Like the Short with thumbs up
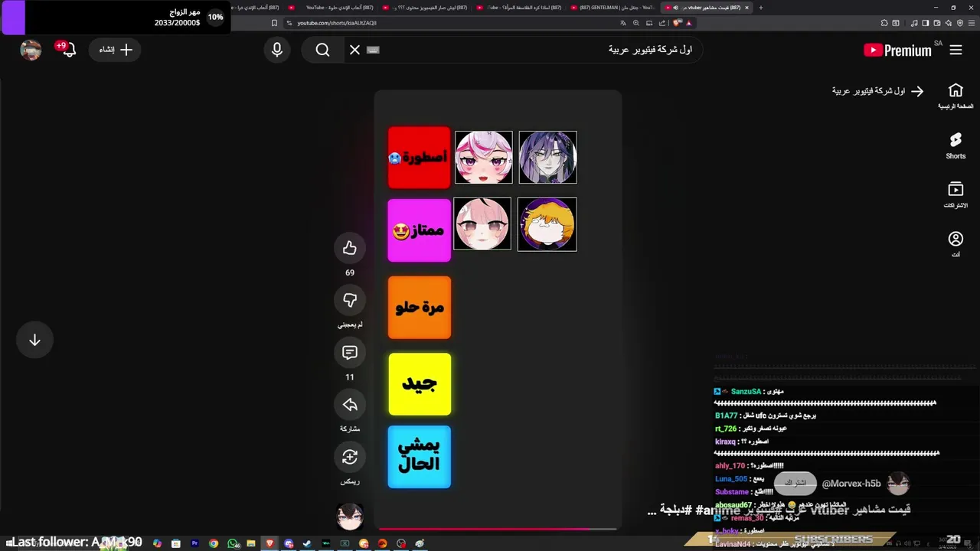The image size is (980, 551). tap(350, 248)
